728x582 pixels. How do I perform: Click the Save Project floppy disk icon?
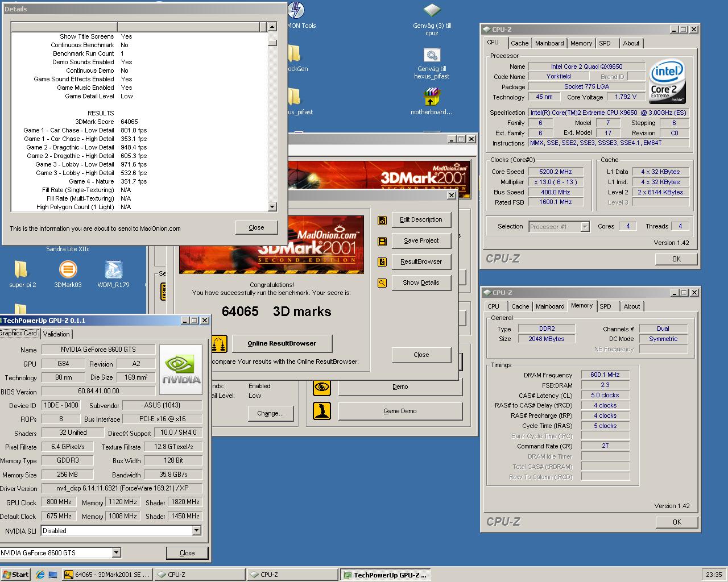382,241
